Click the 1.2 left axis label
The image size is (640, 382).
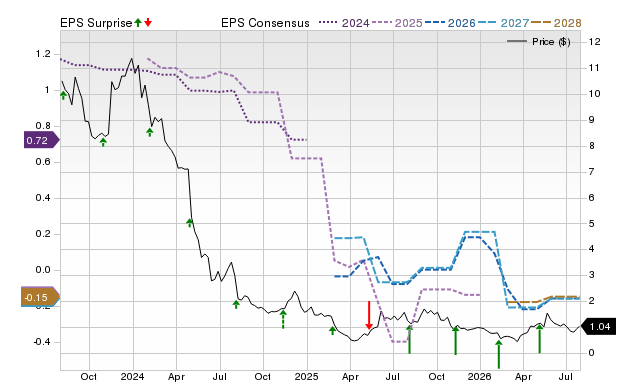43,54
